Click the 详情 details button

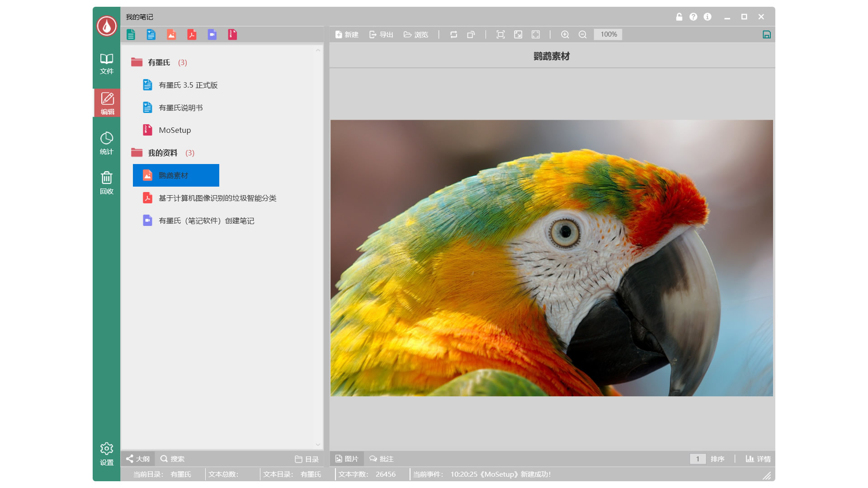758,459
